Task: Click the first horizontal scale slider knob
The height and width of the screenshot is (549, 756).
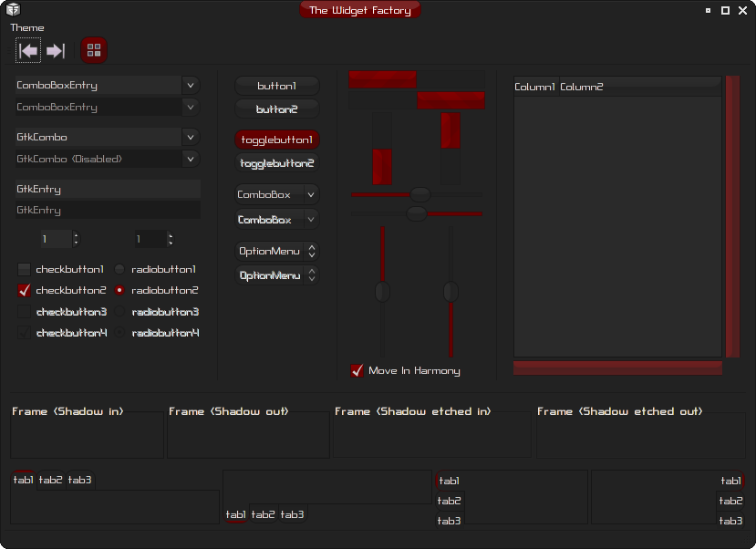Action: [419, 195]
